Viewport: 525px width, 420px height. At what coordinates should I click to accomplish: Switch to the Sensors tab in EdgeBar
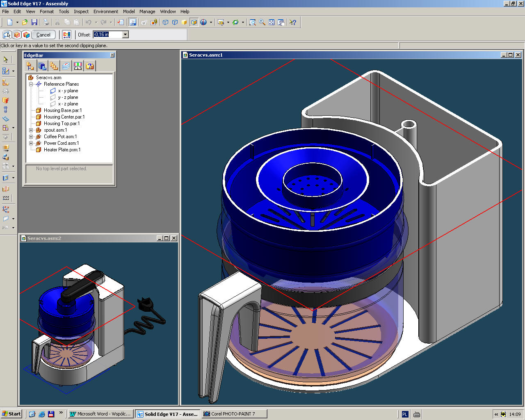(x=78, y=66)
